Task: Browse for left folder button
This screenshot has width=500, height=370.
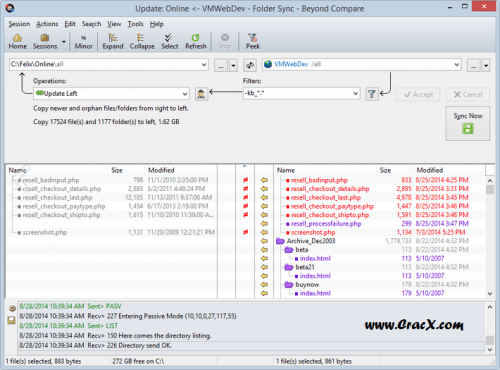Action: click(221, 65)
